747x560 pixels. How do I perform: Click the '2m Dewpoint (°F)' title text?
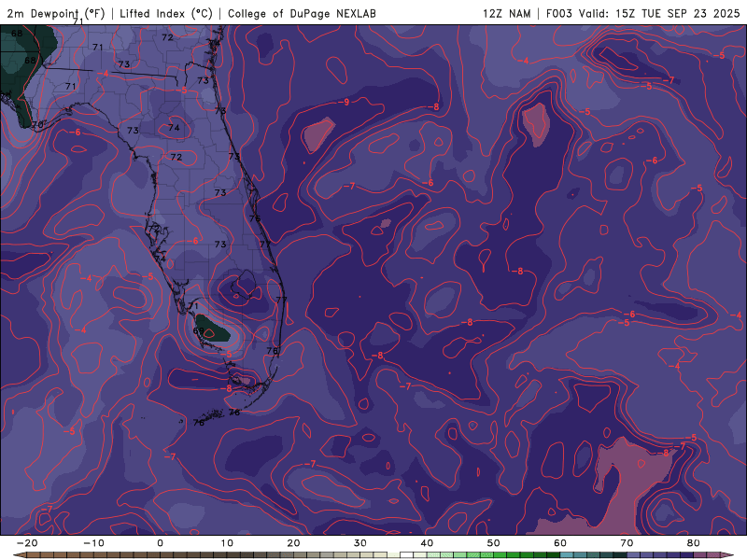(x=55, y=14)
